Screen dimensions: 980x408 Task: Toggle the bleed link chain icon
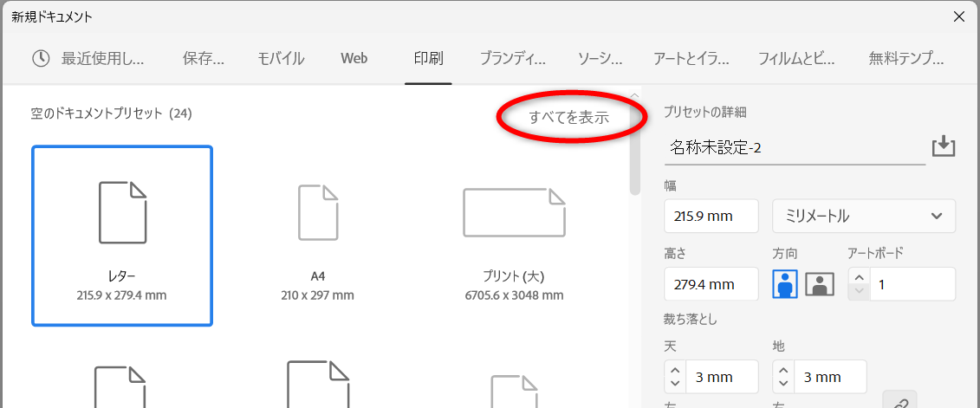click(899, 400)
